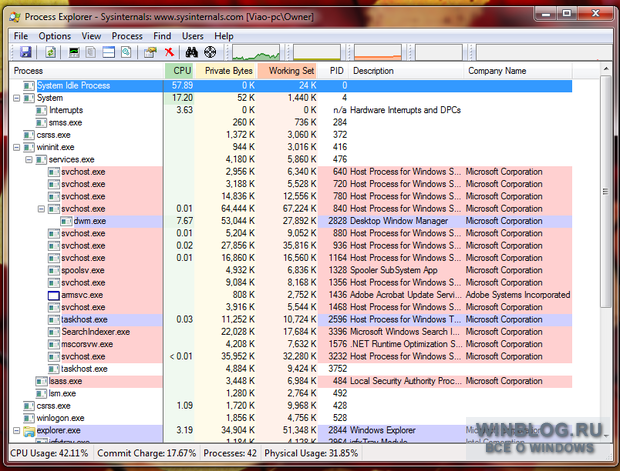The height and width of the screenshot is (471, 620).
Task: Click the vertical scrollbar thumb
Action: [x=605, y=192]
